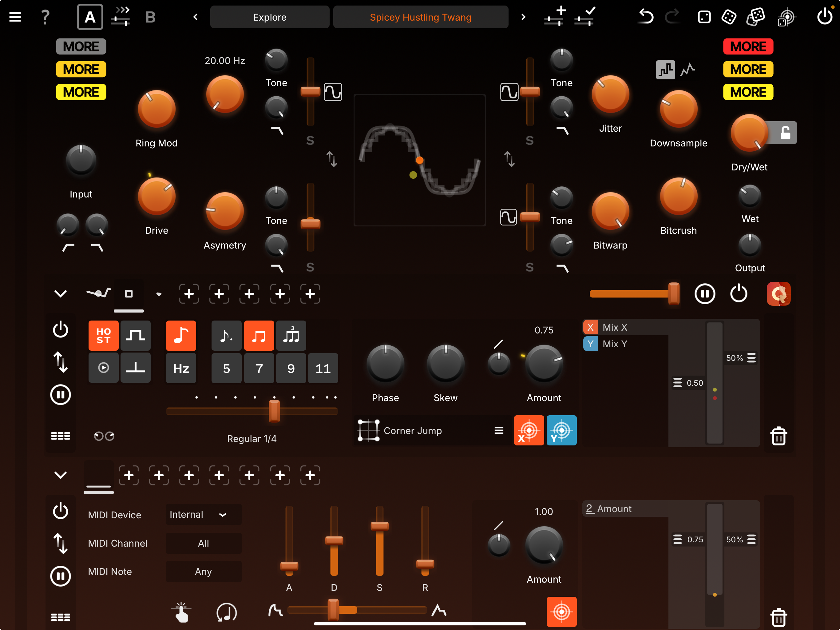Collapse the second modulator section chevron
840x630 pixels.
(x=60, y=475)
